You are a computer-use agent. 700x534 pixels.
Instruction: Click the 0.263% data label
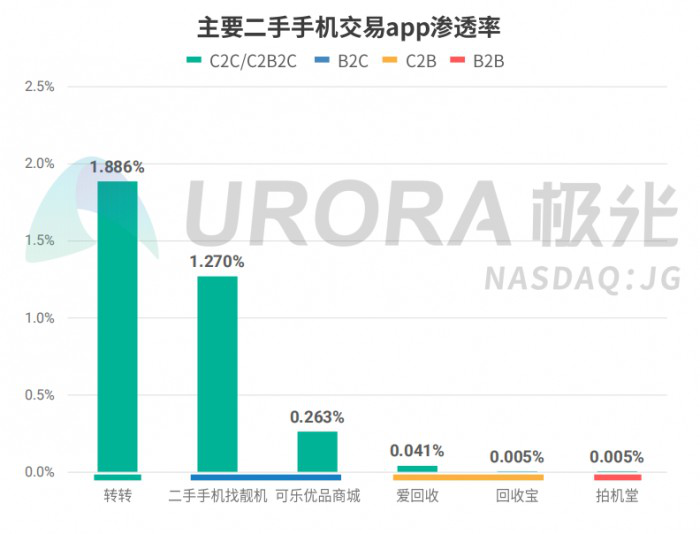coord(317,416)
